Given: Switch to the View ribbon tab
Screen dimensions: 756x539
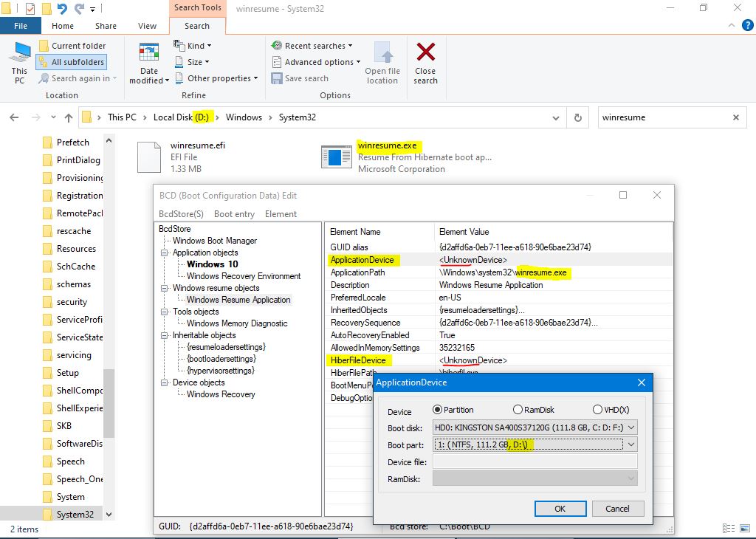Looking at the screenshot, I should 147,26.
